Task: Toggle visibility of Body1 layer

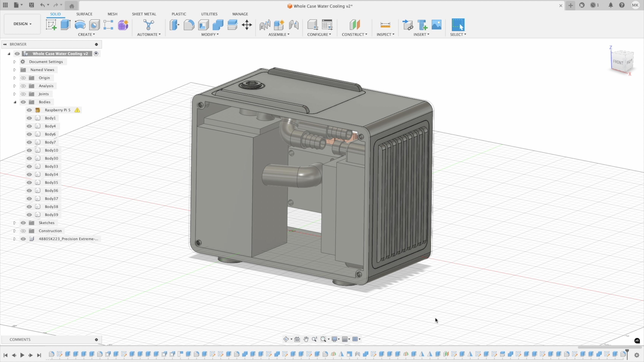Action: click(29, 118)
